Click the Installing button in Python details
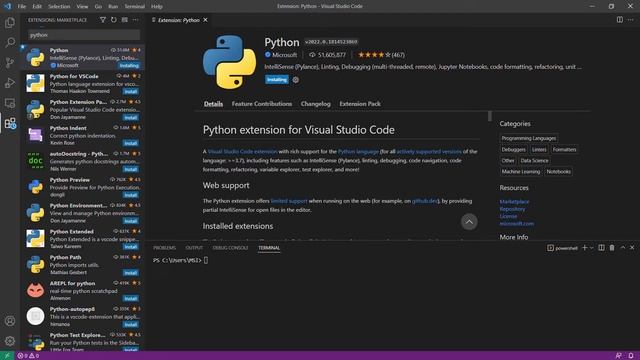Screen dimensions: 640x360 tap(276, 80)
